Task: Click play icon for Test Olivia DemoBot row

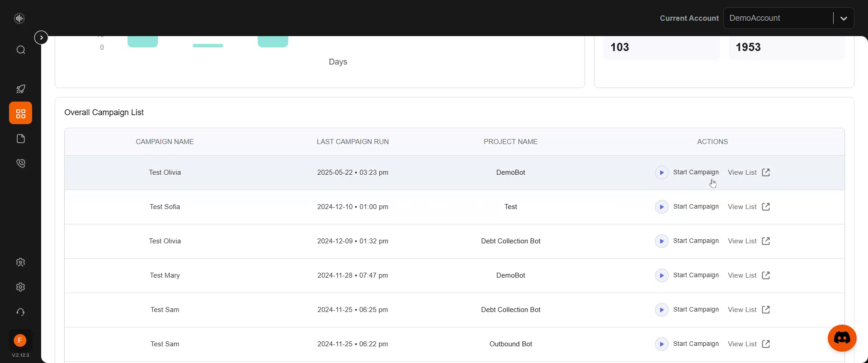Action: [x=661, y=172]
